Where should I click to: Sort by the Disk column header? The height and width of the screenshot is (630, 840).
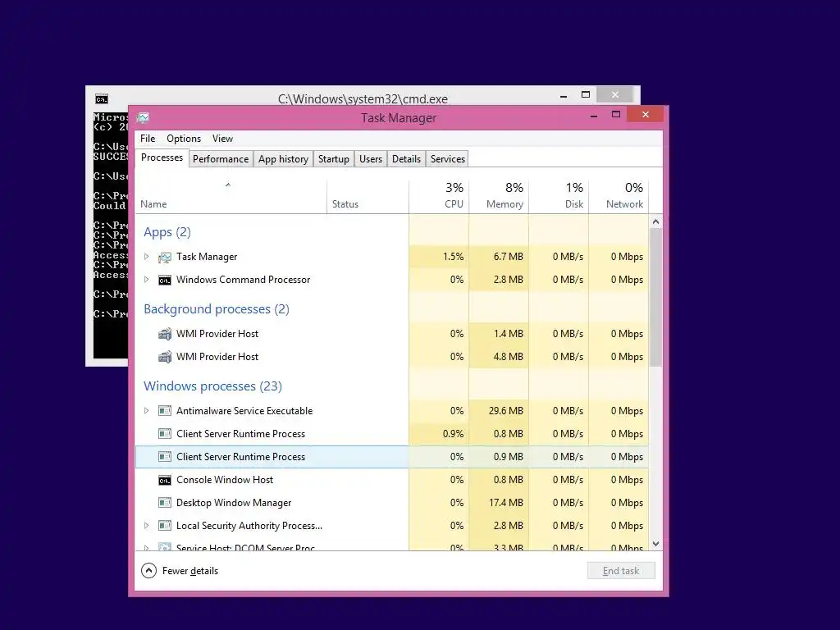[x=559, y=197]
